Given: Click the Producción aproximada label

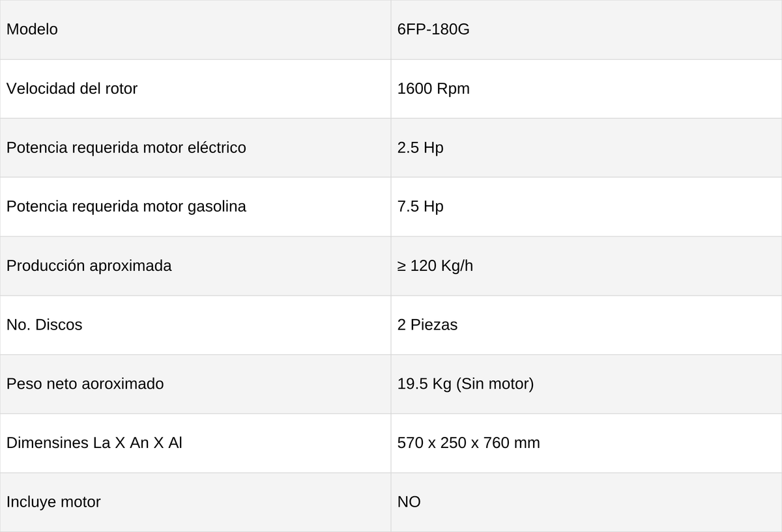Looking at the screenshot, I should tap(89, 266).
